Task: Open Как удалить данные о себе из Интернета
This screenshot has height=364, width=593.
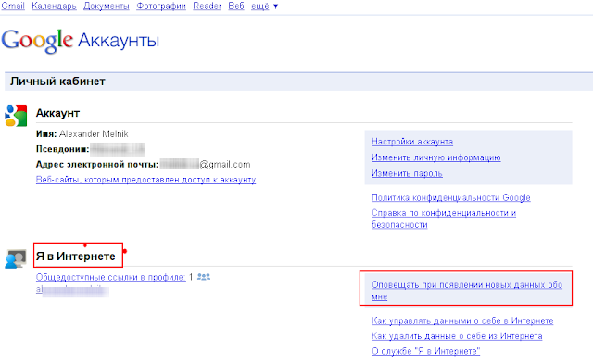Action: point(457,336)
